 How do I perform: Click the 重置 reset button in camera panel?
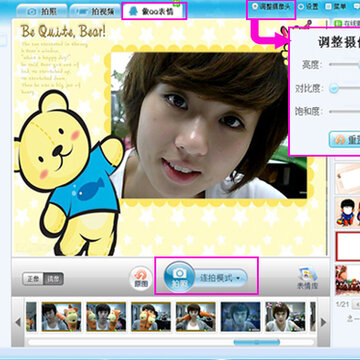coord(345,140)
